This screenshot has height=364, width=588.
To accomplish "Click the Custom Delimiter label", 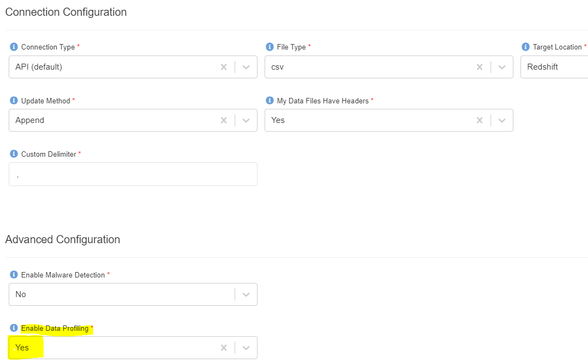I will point(49,154).
